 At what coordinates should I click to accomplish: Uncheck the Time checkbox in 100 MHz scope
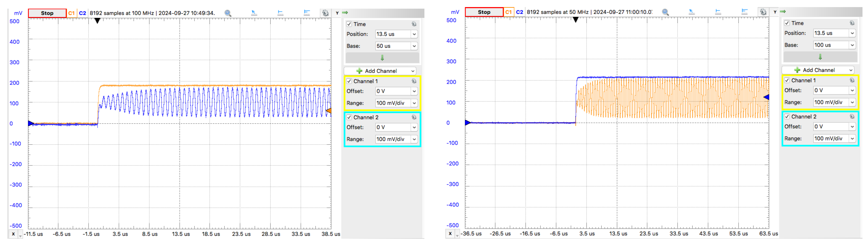click(x=349, y=24)
